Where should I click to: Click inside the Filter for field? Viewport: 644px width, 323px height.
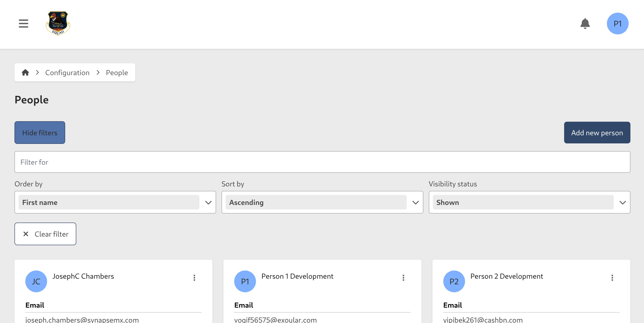322,162
